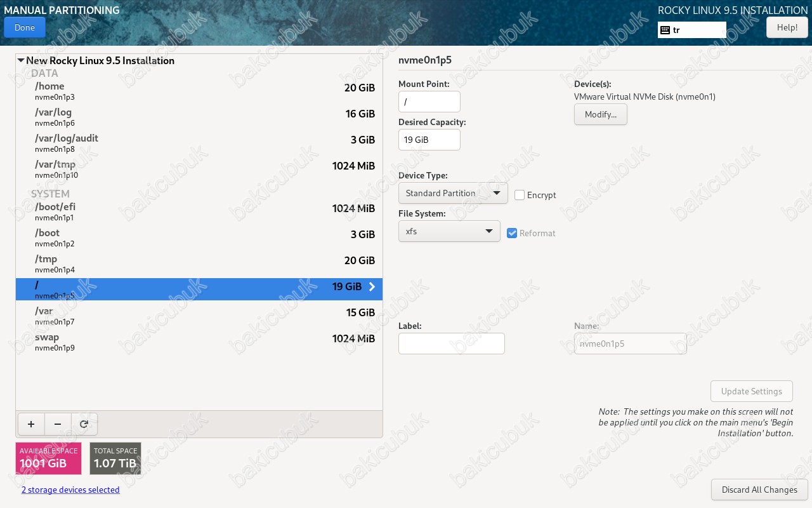The height and width of the screenshot is (508, 812).
Task: Select the /home partition row
Action: pyautogui.click(x=199, y=91)
